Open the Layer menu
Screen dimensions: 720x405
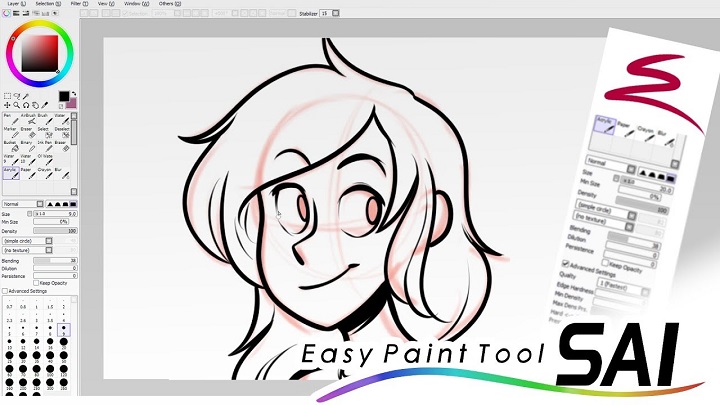[x=17, y=3]
